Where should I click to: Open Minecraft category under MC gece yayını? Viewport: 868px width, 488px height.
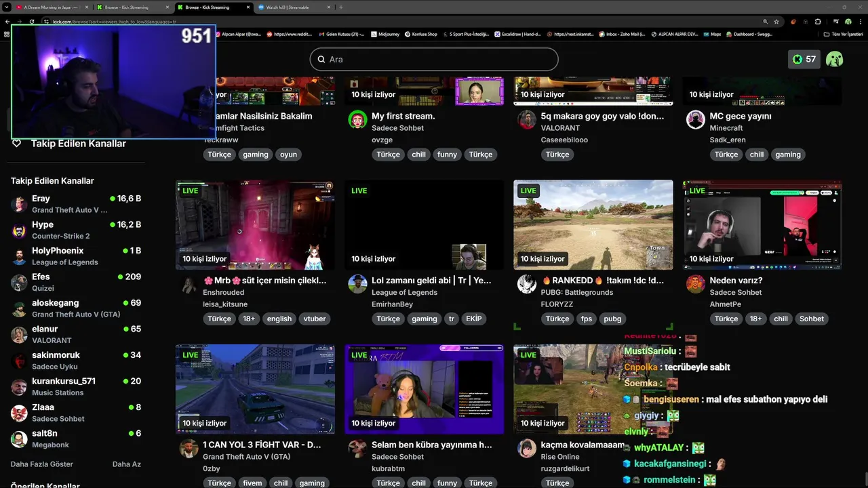click(726, 128)
